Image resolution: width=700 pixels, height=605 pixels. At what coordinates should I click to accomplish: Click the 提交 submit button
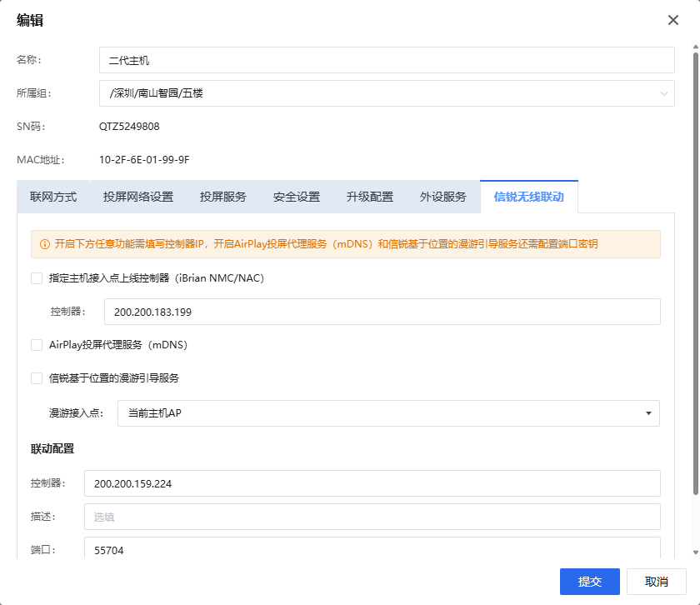click(590, 582)
